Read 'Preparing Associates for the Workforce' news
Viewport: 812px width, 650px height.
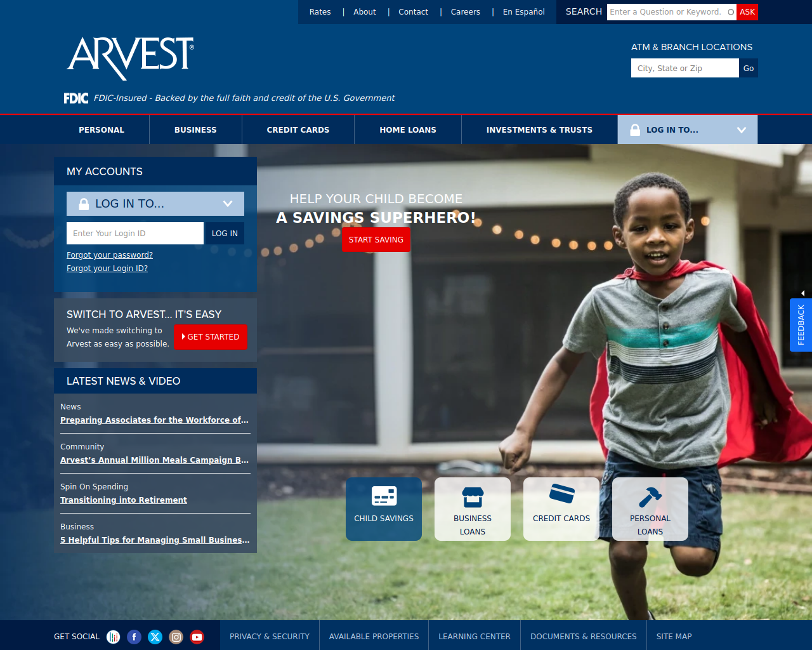click(x=154, y=420)
